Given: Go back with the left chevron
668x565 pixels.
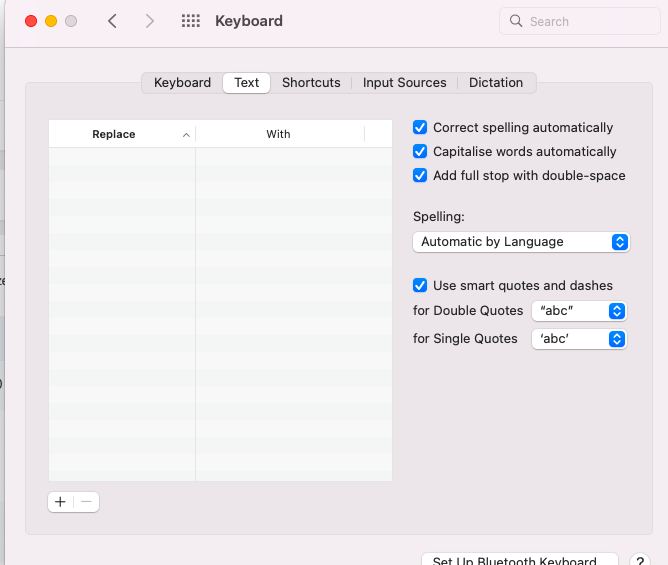Looking at the screenshot, I should 112,21.
